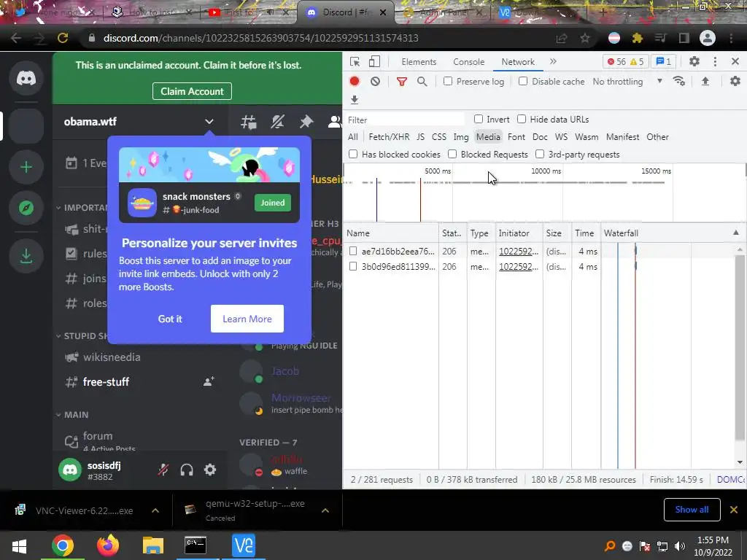Bookmark this page star icon
This screenshot has height=560, width=747.
[585, 38]
